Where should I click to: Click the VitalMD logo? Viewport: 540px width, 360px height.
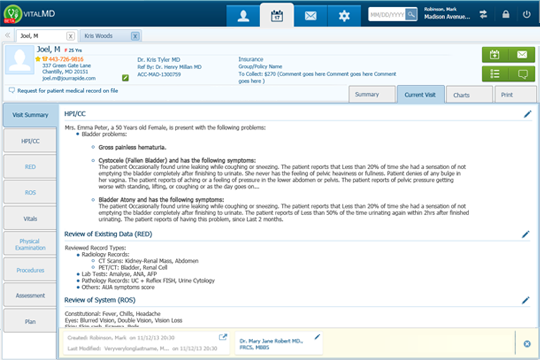[29, 14]
